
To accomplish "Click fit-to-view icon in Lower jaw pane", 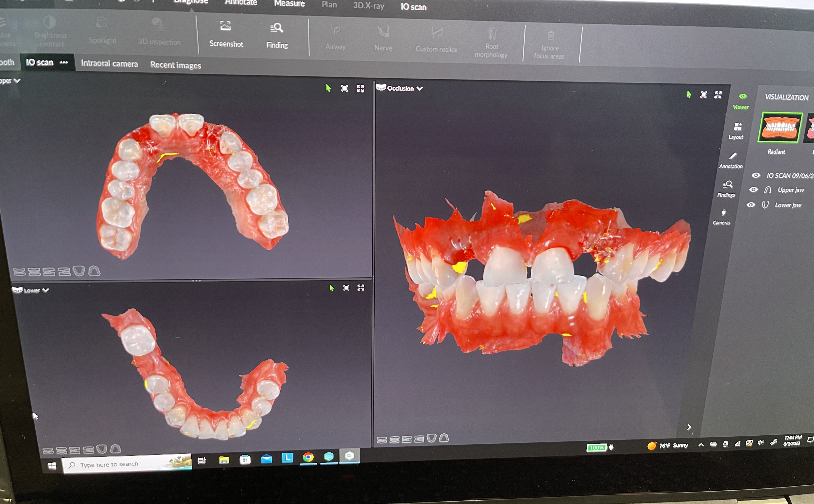I will [346, 288].
